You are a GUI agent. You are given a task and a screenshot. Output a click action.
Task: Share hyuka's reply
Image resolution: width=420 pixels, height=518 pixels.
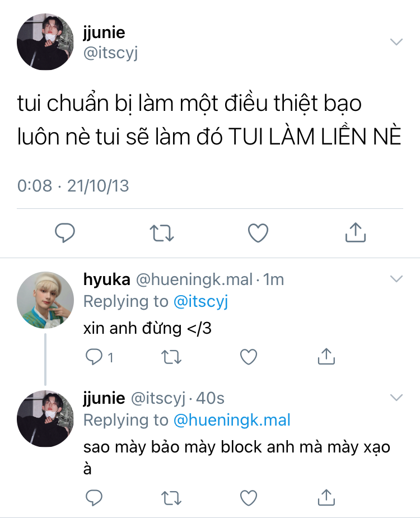pyautogui.click(x=326, y=357)
